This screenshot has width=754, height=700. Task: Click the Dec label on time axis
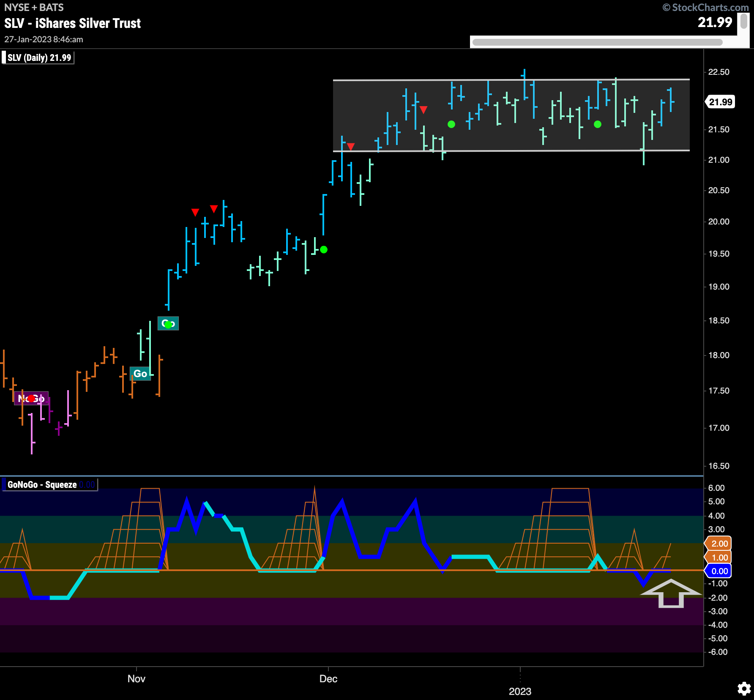click(328, 678)
